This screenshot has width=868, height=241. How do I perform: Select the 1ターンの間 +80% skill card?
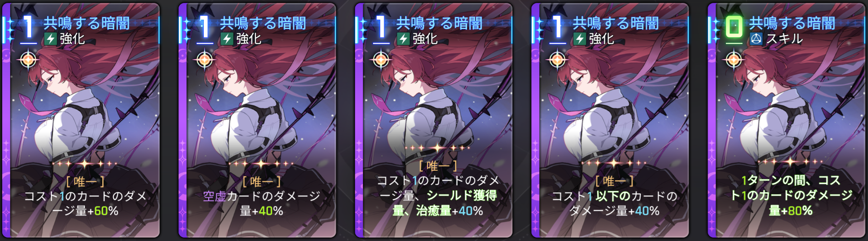pyautogui.click(x=787, y=120)
